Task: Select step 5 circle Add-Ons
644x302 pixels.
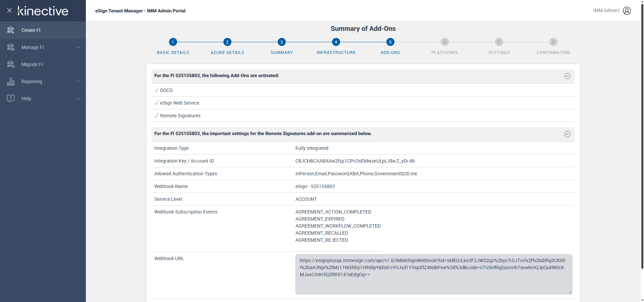Action: click(390, 42)
